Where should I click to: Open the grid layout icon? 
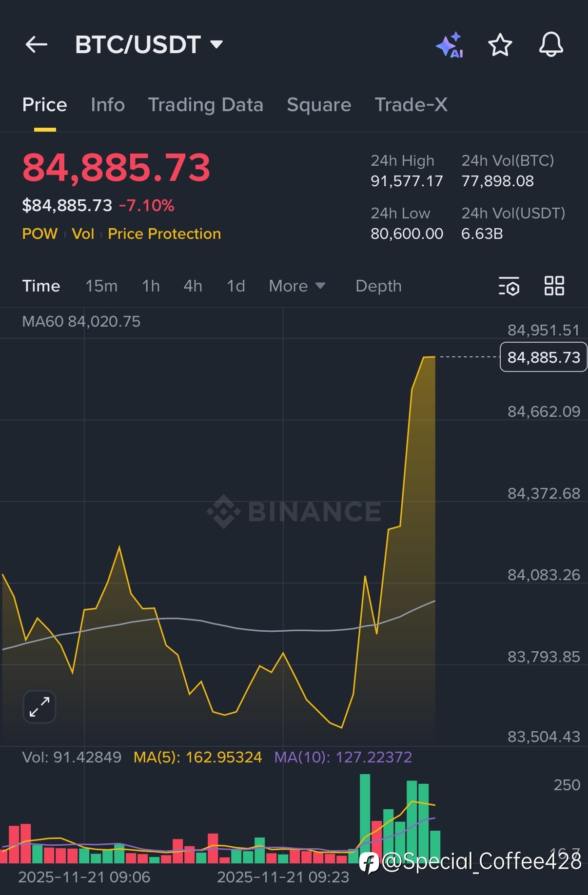[x=554, y=286]
